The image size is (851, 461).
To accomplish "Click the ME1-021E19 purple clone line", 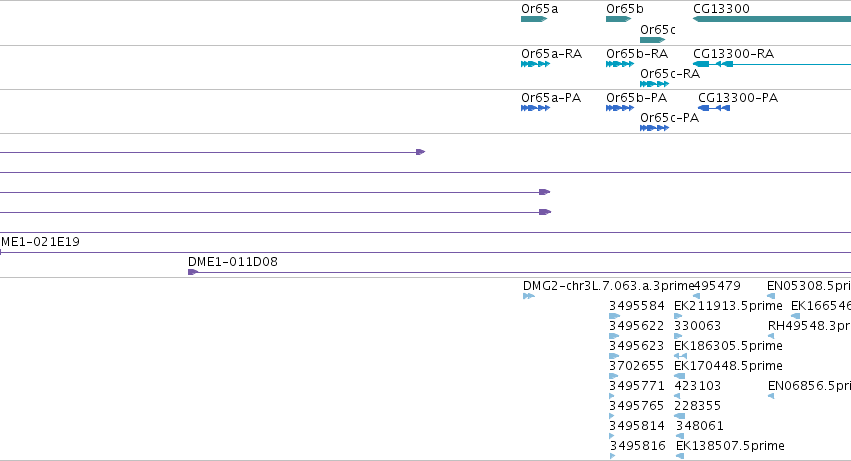I will pos(426,252).
